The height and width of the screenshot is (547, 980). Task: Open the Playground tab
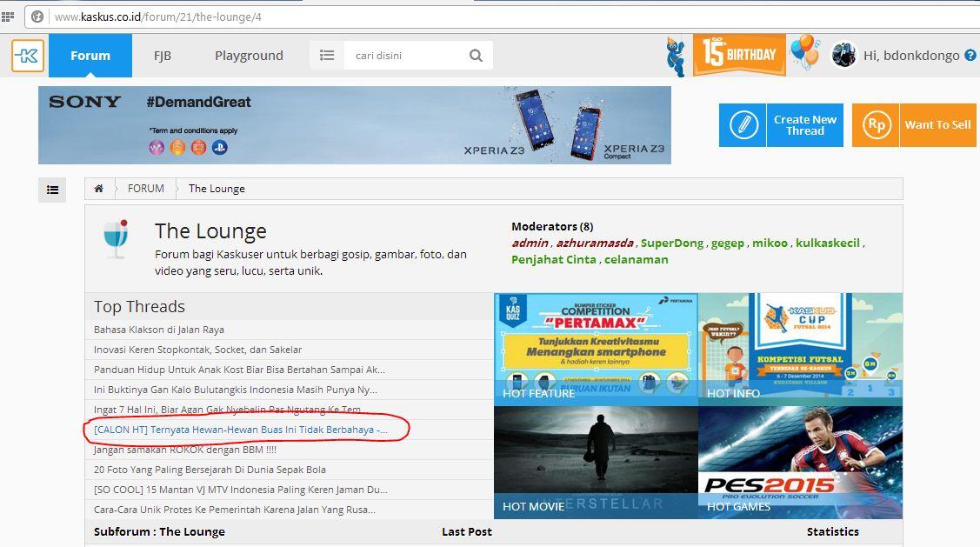[249, 56]
